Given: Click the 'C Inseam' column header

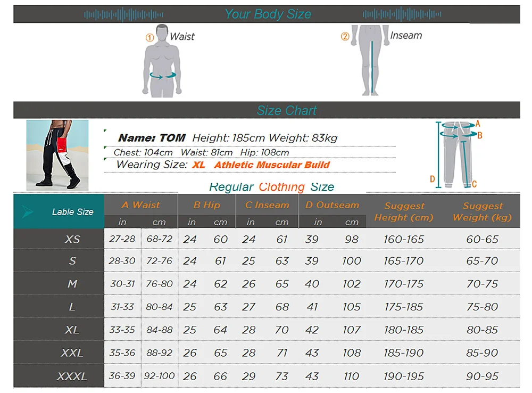Looking at the screenshot, I should point(267,205).
